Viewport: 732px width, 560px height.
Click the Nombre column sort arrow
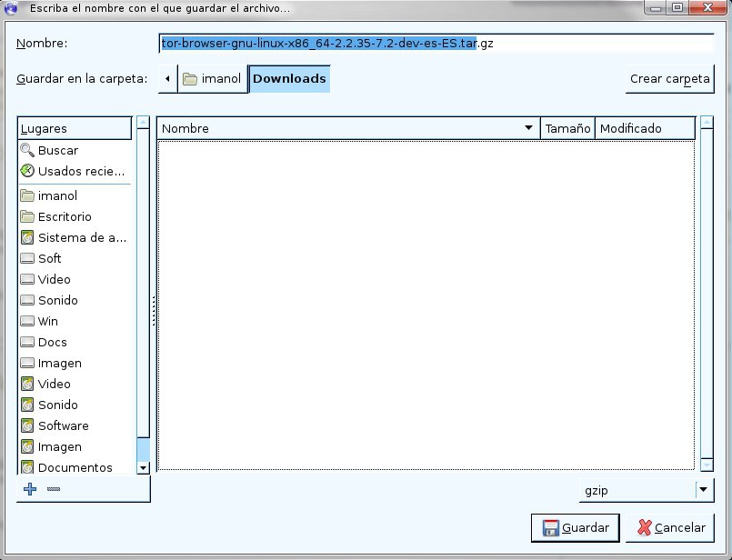[528, 128]
